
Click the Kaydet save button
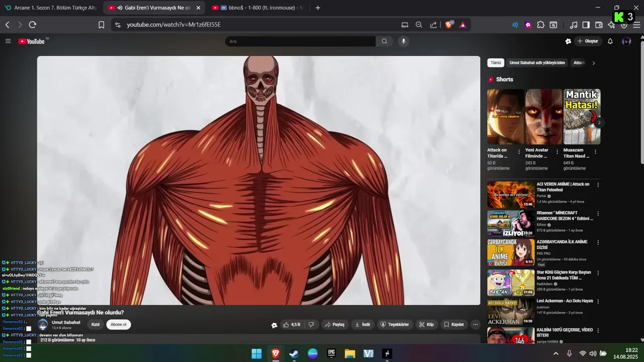453,325
